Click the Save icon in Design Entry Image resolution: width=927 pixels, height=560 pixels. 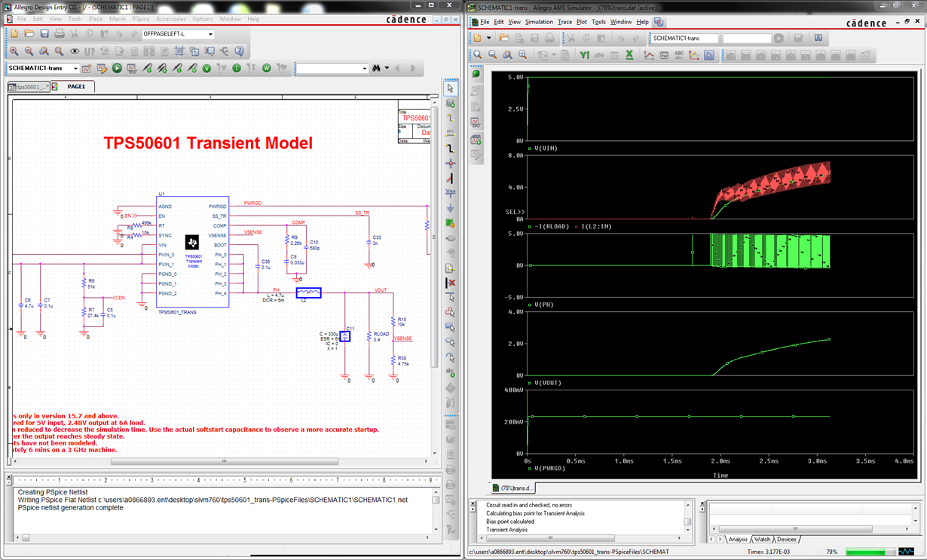[44, 34]
